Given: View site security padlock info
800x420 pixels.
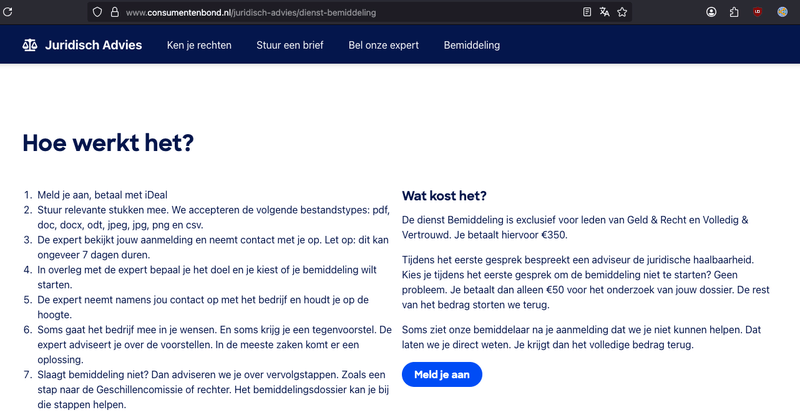Looking at the screenshot, I should pyautogui.click(x=115, y=12).
